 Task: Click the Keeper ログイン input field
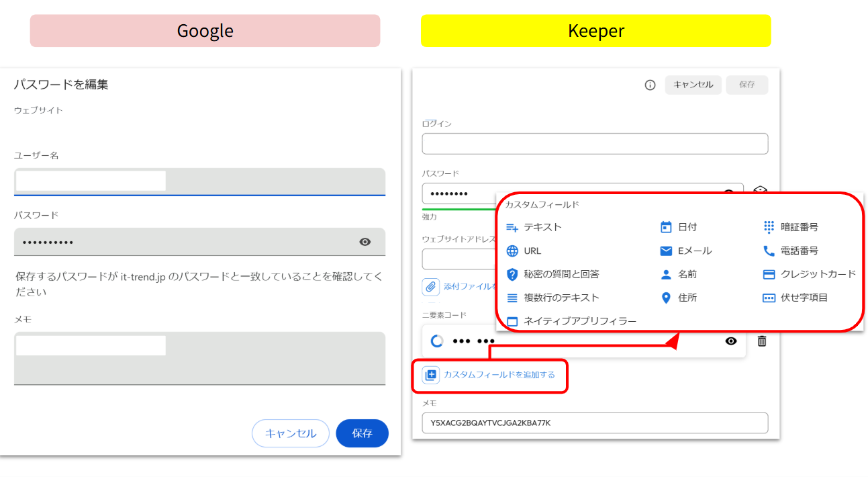(x=595, y=144)
